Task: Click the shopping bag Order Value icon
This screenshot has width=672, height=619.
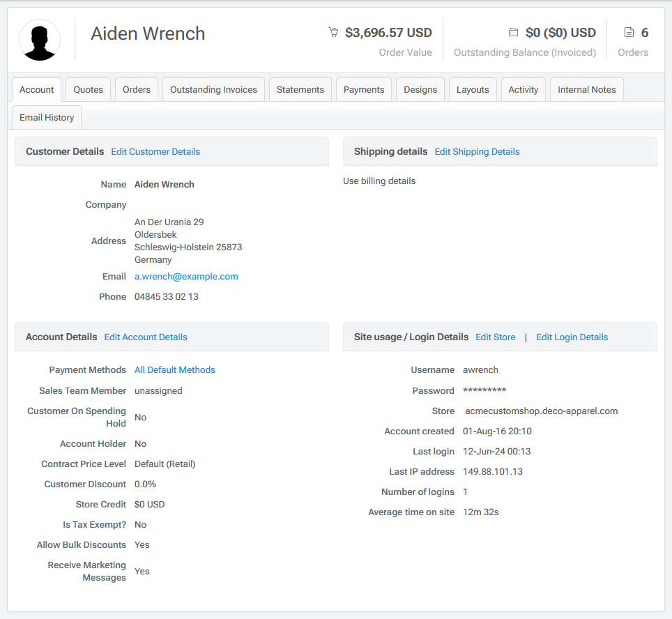Action: (333, 32)
